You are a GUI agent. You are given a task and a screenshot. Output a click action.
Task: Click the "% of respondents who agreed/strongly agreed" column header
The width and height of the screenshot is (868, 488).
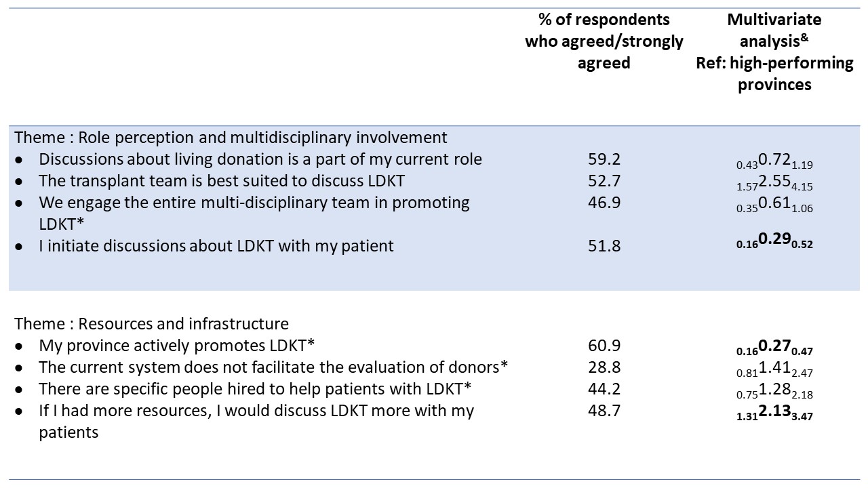click(604, 41)
